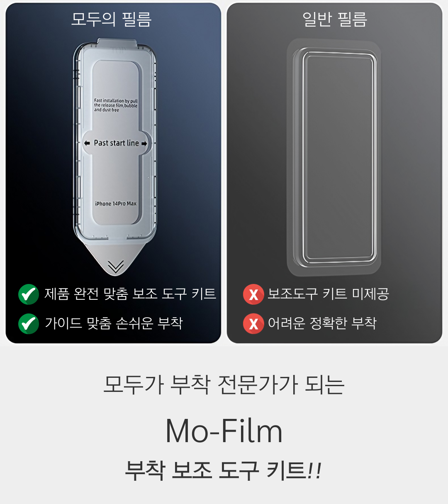Click the Mo-Film title text
The height and width of the screenshot is (504, 448).
click(x=224, y=431)
